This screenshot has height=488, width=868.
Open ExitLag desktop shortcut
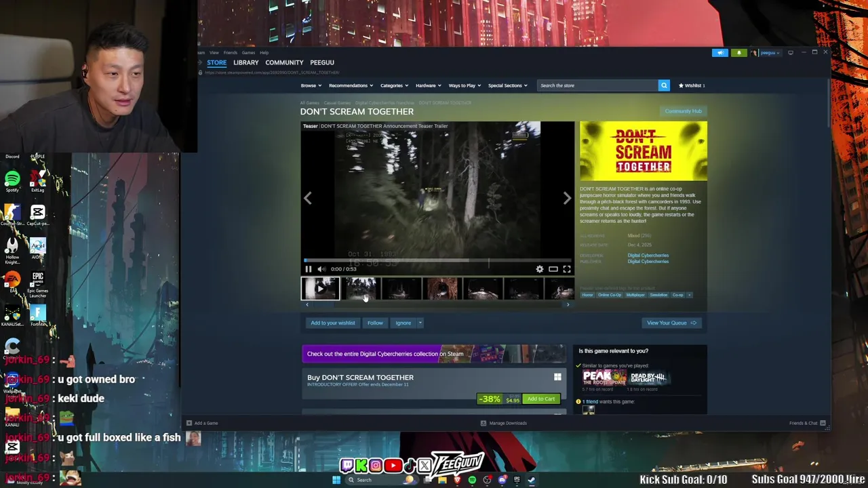pyautogui.click(x=38, y=180)
